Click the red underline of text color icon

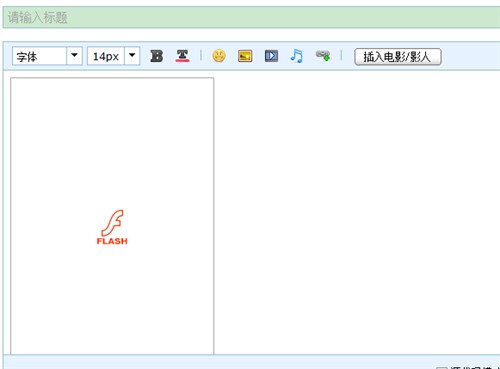(182, 61)
